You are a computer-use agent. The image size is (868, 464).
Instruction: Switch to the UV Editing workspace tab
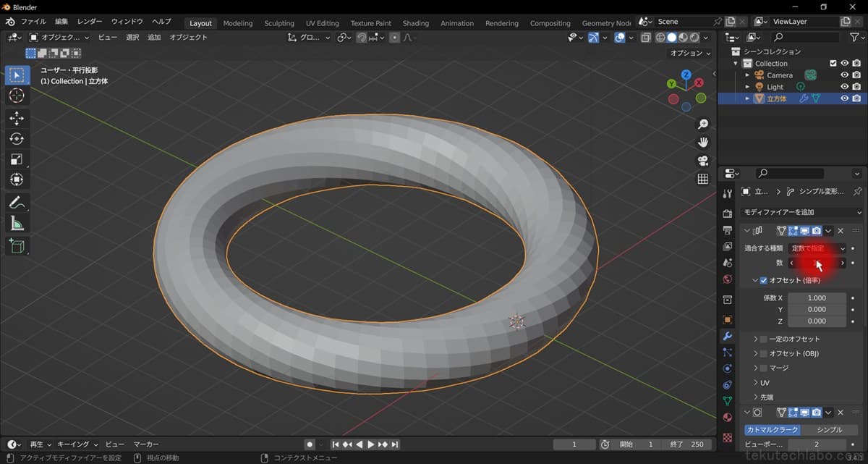[323, 23]
